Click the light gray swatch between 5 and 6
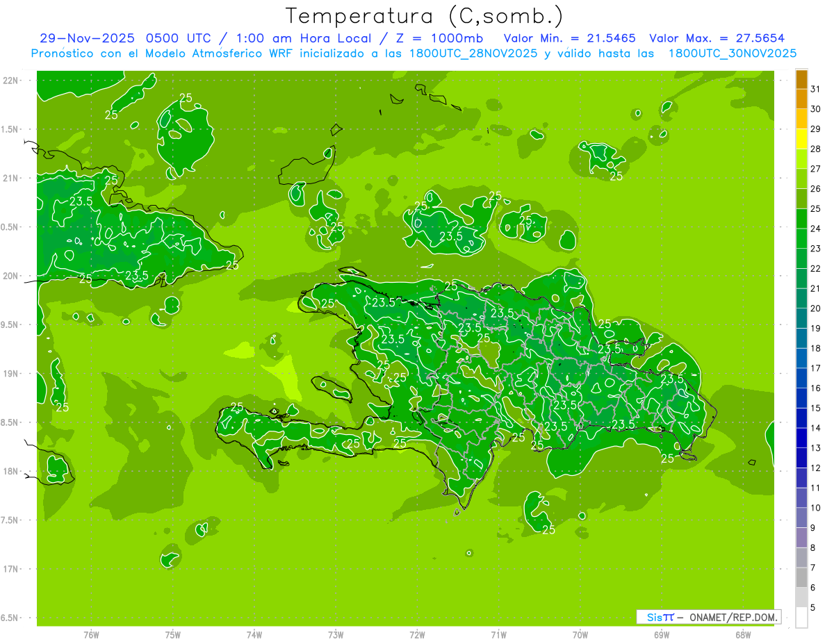The width and height of the screenshot is (834, 644). pos(801,597)
